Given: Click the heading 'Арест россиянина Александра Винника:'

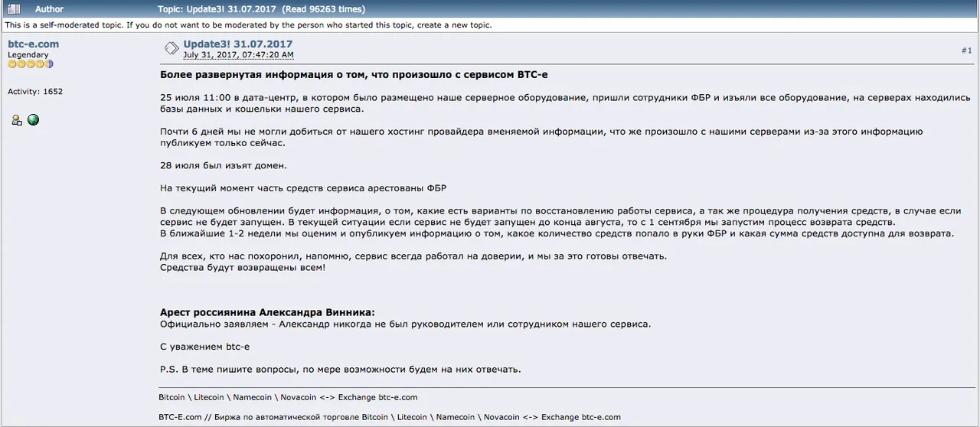Looking at the screenshot, I should point(268,312).
